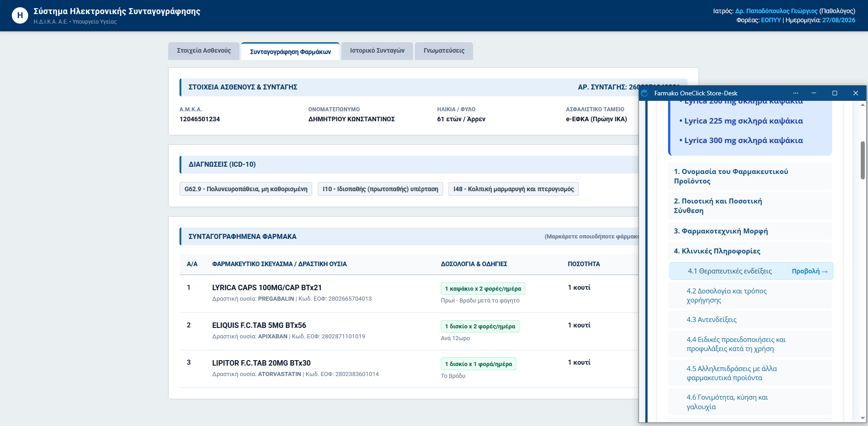Image resolution: width=868 pixels, height=426 pixels.
Task: Expand section 2. Ποιοτική και Ποσοτική Σύνθεση
Action: coord(750,206)
